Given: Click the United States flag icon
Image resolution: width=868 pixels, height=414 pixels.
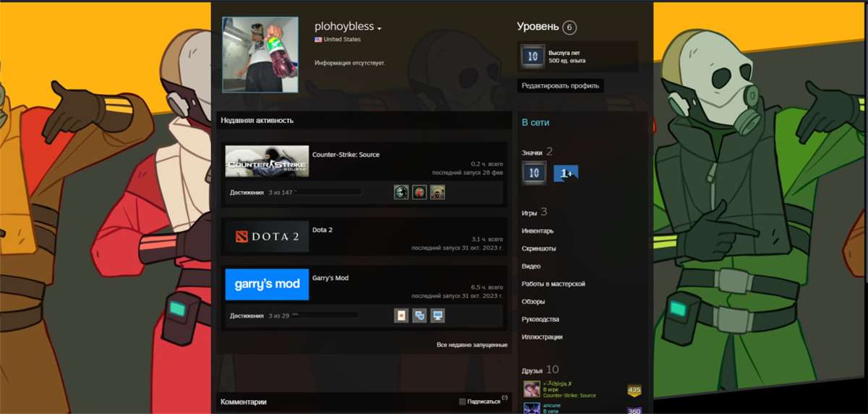Looking at the screenshot, I should pos(318,39).
